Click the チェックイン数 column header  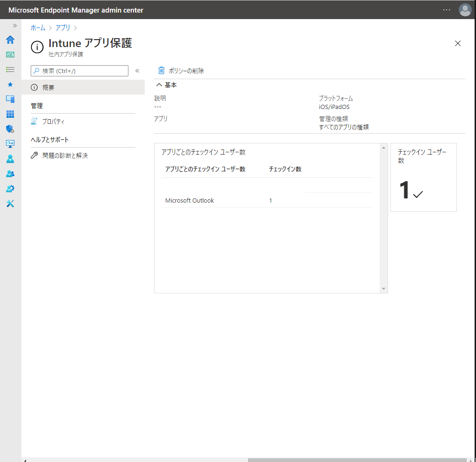[x=285, y=169]
